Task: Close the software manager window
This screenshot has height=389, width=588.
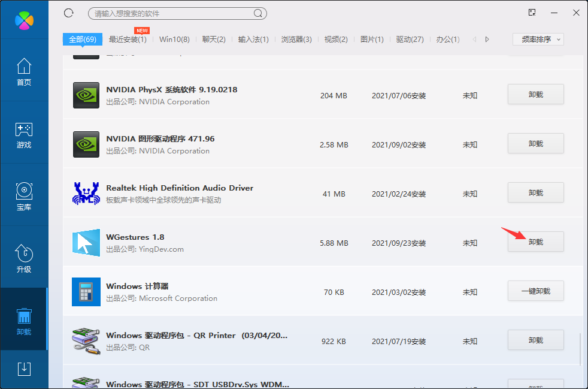Action: pyautogui.click(x=577, y=13)
